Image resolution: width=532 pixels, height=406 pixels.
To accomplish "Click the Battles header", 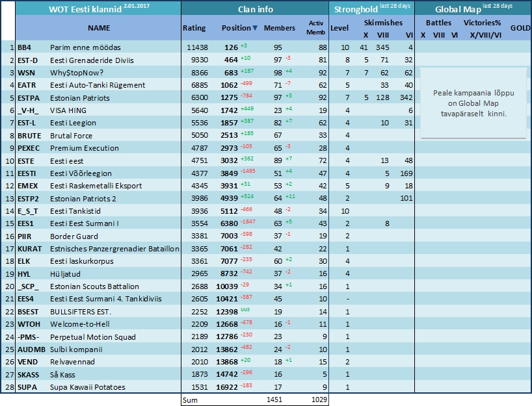I will [439, 23].
